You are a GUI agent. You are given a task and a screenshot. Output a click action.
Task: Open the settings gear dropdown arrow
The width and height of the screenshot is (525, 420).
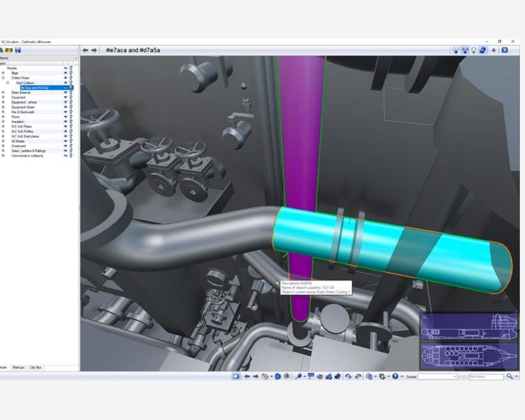tap(389, 376)
